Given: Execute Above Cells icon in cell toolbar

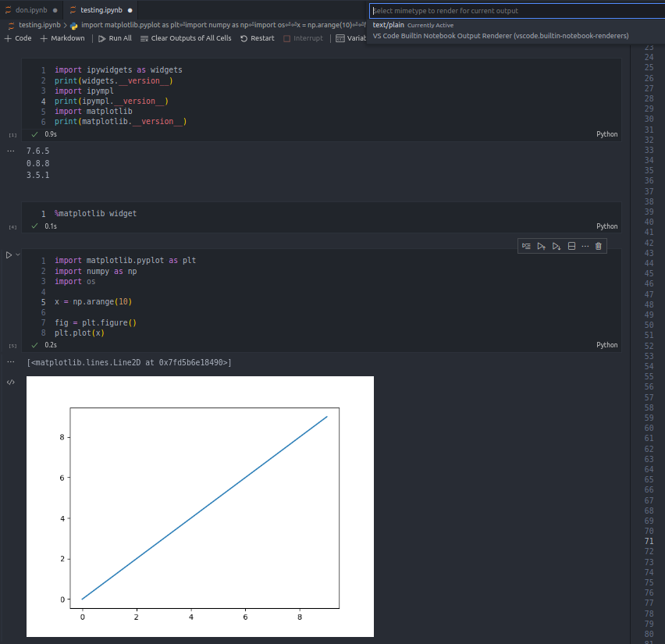Looking at the screenshot, I should pyautogui.click(x=541, y=246).
